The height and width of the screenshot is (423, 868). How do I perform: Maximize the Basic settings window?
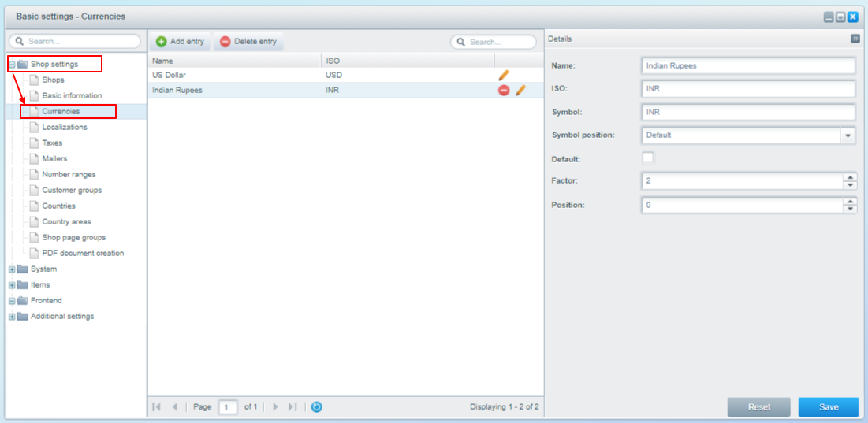coord(840,17)
